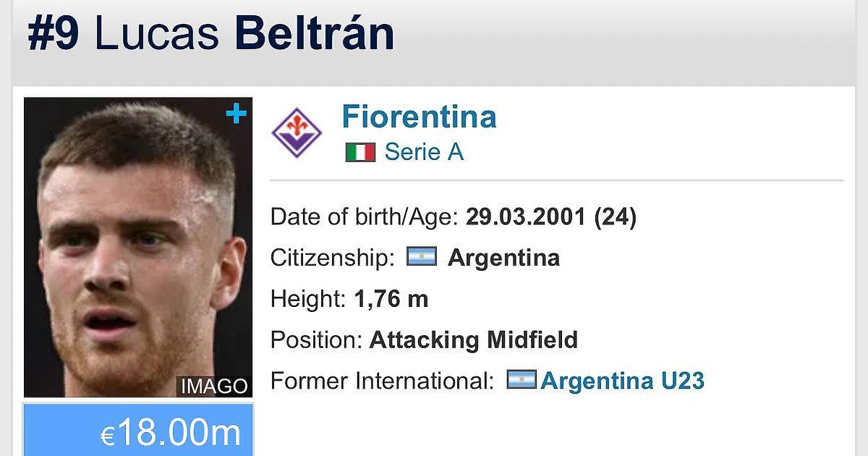Image resolution: width=868 pixels, height=456 pixels.
Task: Click the Italian flag beside Serie A
Action: click(360, 152)
